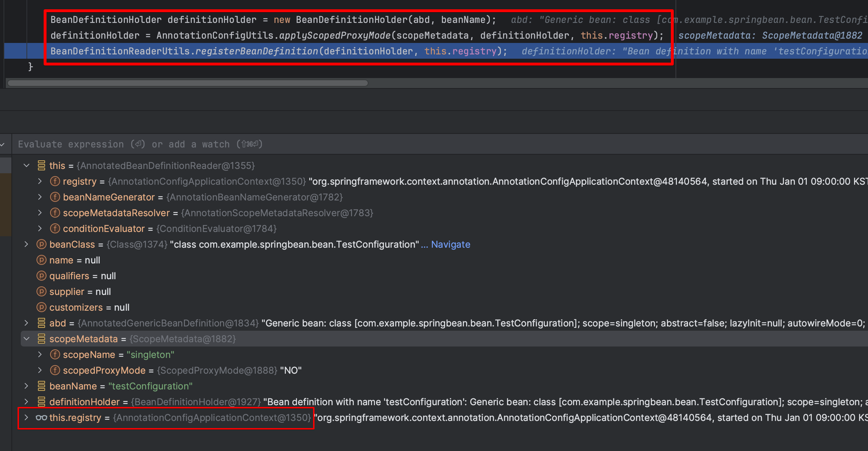Screen dimensions: 868x451
Task: Click the 'this' object variable icon
Action: pyautogui.click(x=42, y=166)
